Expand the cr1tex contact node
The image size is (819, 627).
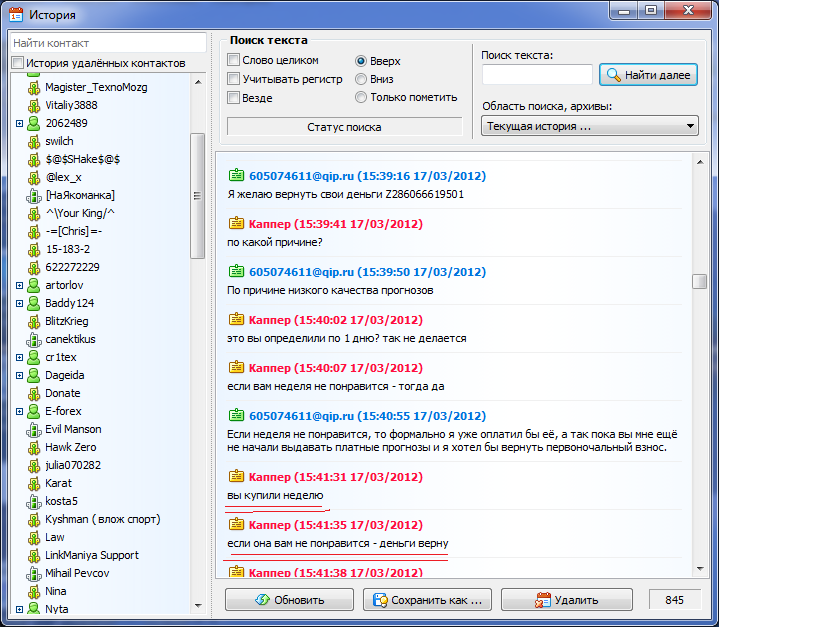point(19,358)
